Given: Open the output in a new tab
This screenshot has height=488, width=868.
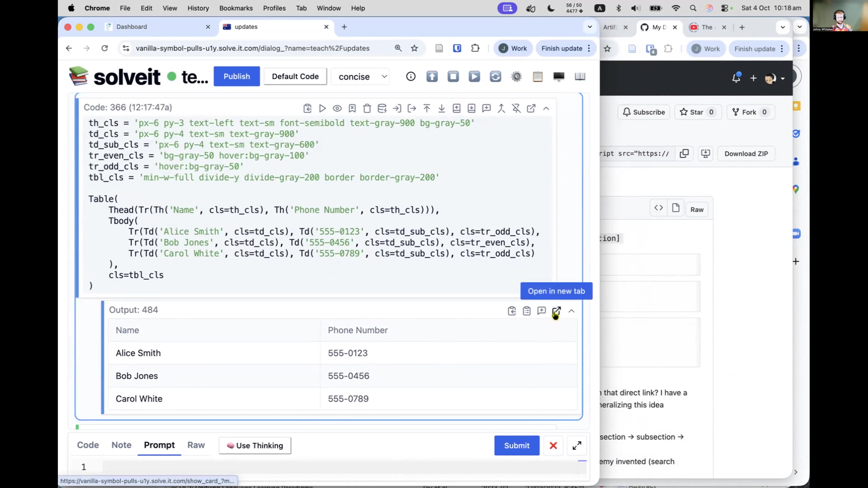Looking at the screenshot, I should (x=556, y=311).
